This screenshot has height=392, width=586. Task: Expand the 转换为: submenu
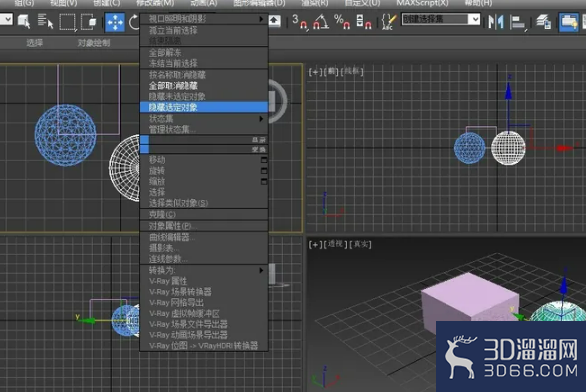click(x=204, y=270)
